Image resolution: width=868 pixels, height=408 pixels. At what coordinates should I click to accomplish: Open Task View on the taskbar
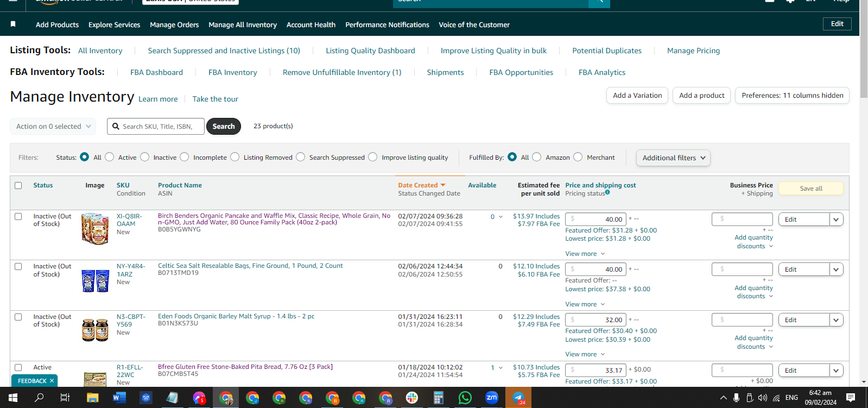[65, 398]
